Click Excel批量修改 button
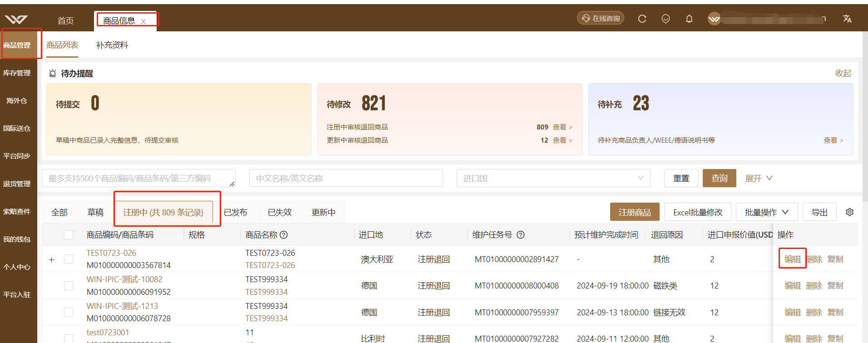This screenshot has height=343, width=868. (698, 212)
